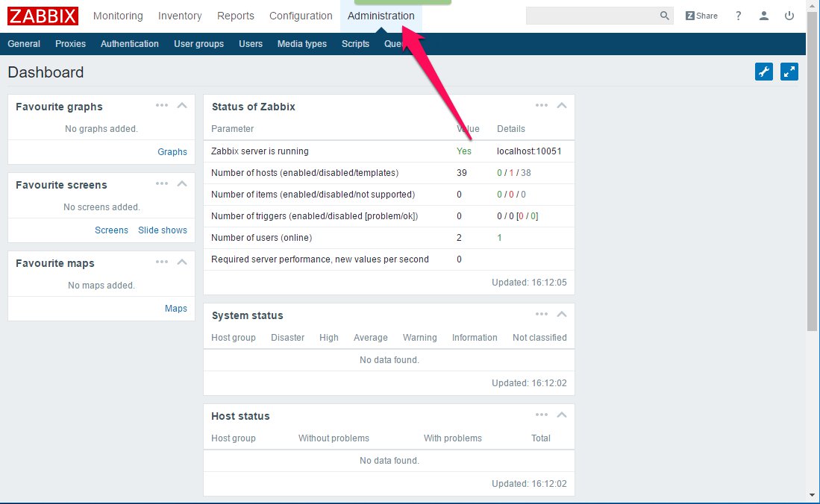
Task: Click the 'Zabbix server is running' row text
Action: pyautogui.click(x=260, y=151)
